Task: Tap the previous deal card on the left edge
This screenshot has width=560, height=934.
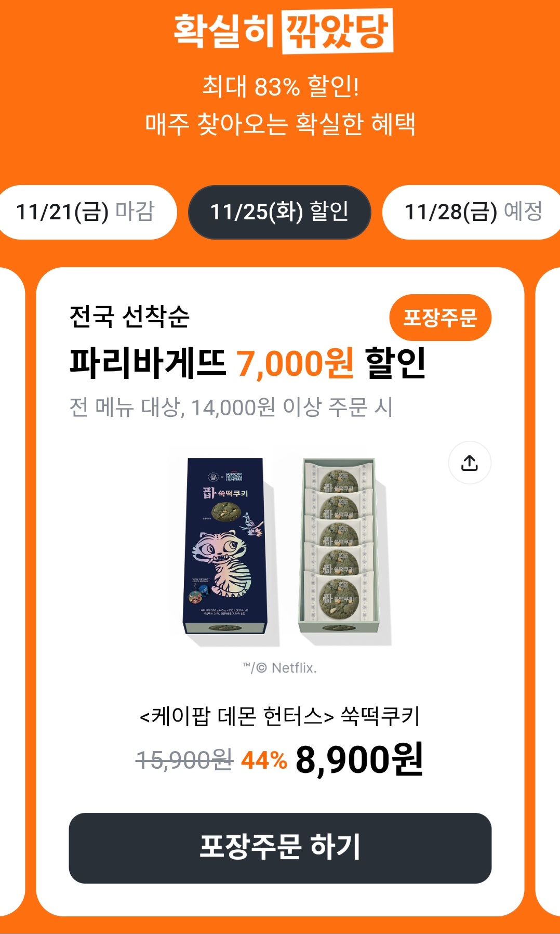Action: point(11,591)
